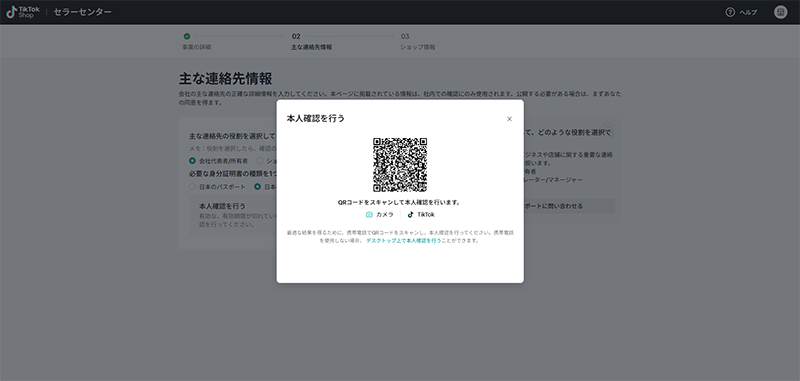This screenshot has width=800, height=381.
Task: Close the 本人確認を行う dialog
Action: pos(509,119)
